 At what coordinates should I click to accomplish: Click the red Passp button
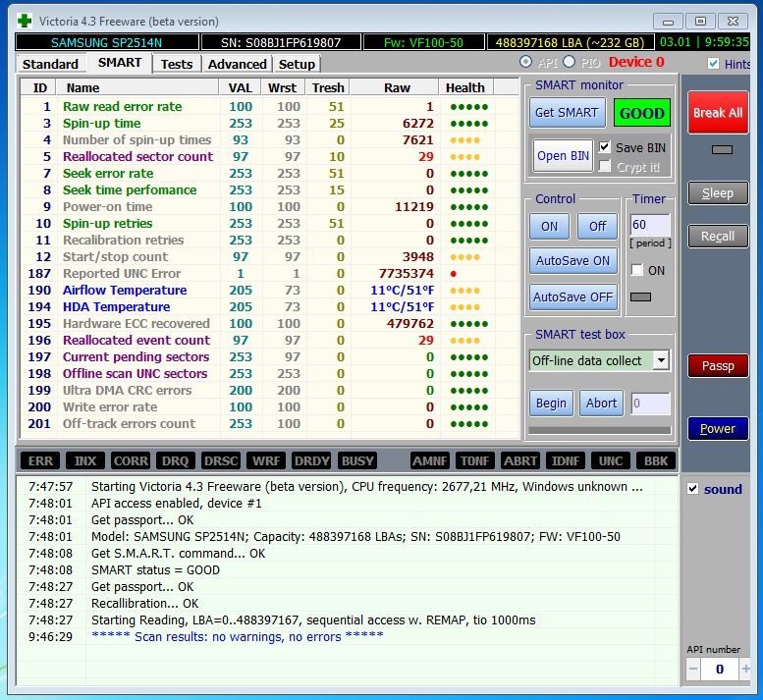[x=718, y=366]
